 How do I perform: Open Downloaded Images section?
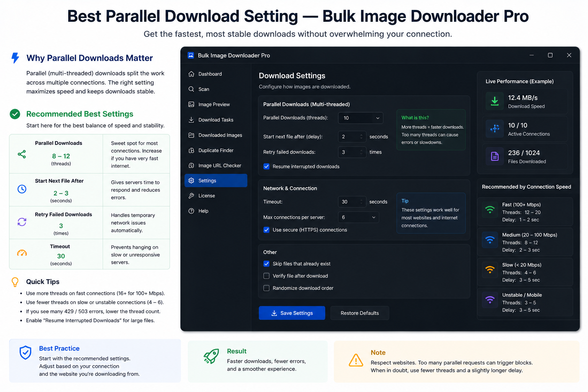click(x=216, y=135)
